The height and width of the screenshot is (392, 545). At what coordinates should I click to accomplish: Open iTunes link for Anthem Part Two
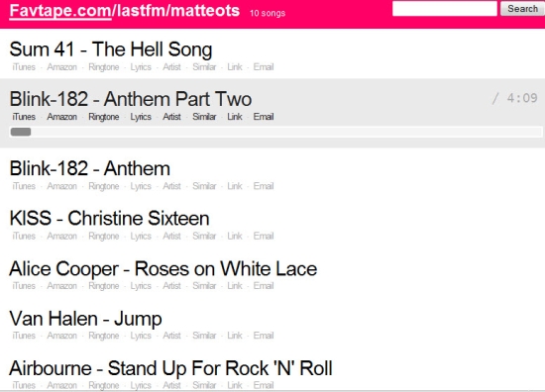tap(24, 117)
